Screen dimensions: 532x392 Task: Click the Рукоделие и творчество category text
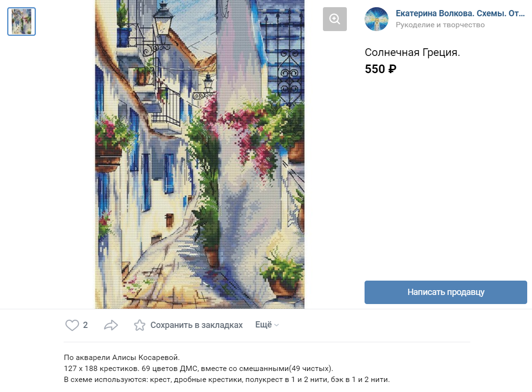click(440, 25)
